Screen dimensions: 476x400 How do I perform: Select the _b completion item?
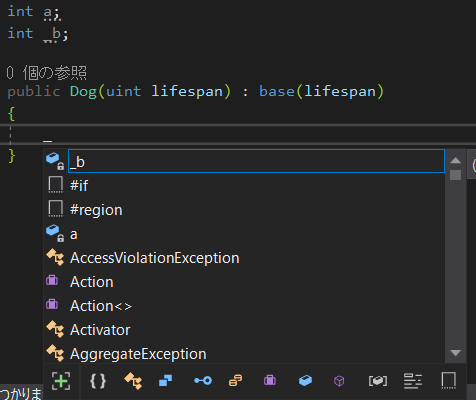[x=256, y=161]
